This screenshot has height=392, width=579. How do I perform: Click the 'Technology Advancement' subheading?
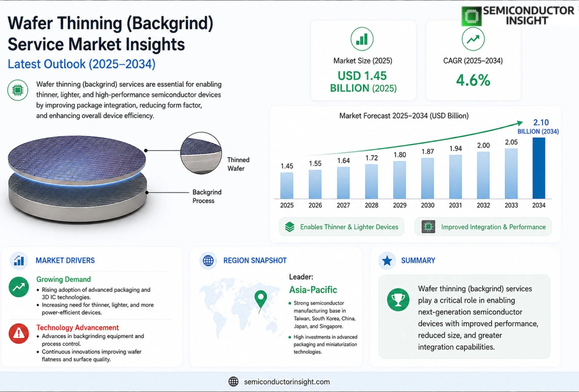tap(78, 327)
